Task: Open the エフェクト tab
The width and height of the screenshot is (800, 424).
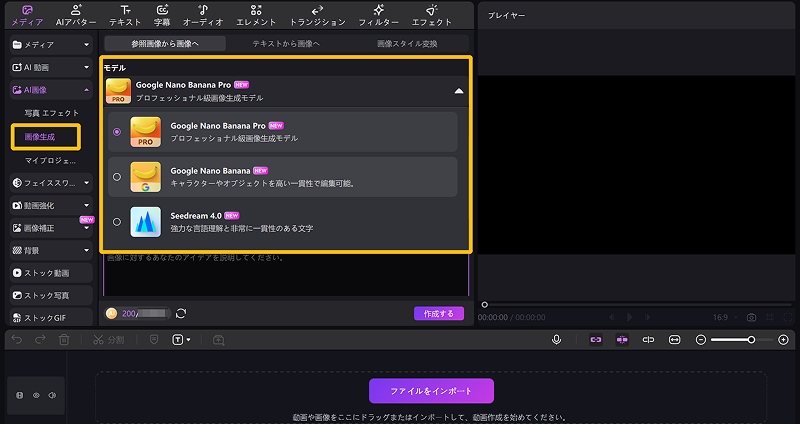Action: click(432, 16)
